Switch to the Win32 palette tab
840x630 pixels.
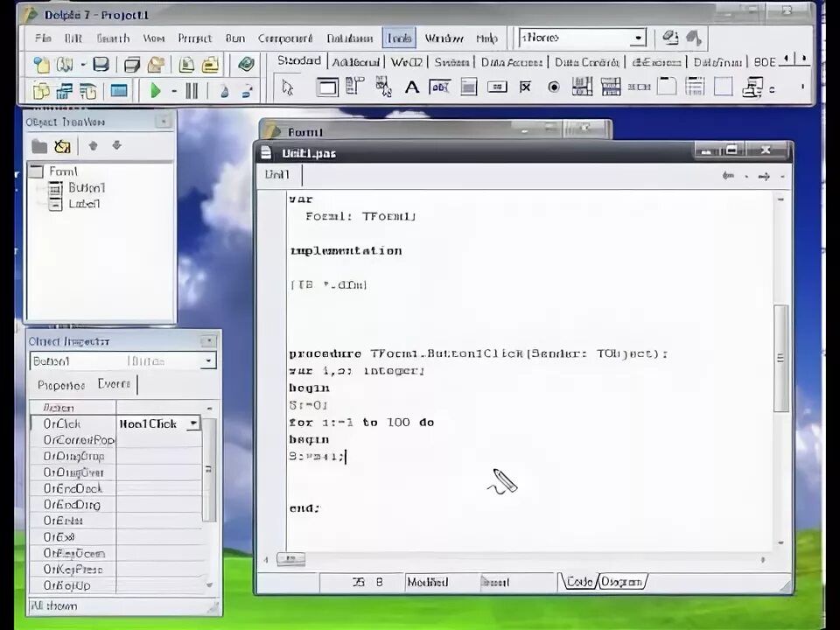tap(407, 62)
